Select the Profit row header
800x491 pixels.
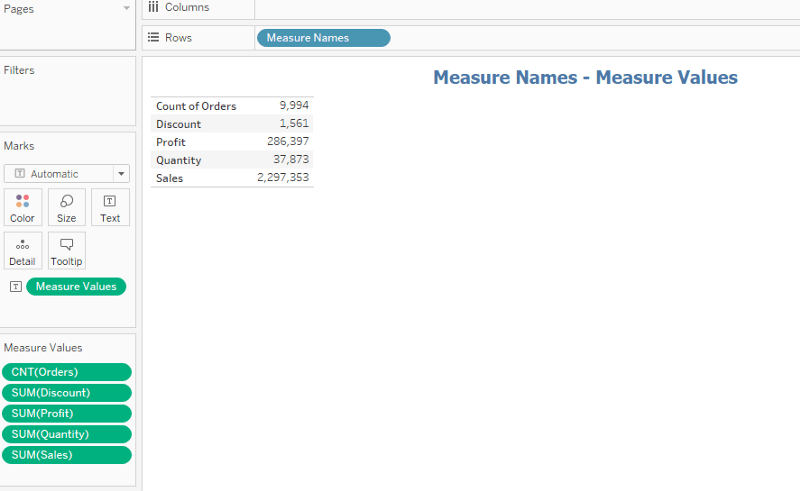[x=171, y=142]
